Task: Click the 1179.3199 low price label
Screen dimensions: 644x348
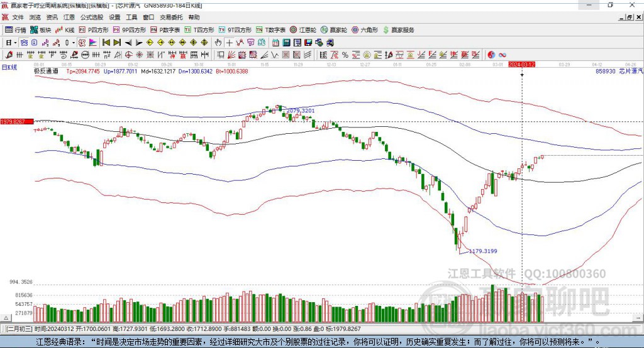Action: (483, 251)
